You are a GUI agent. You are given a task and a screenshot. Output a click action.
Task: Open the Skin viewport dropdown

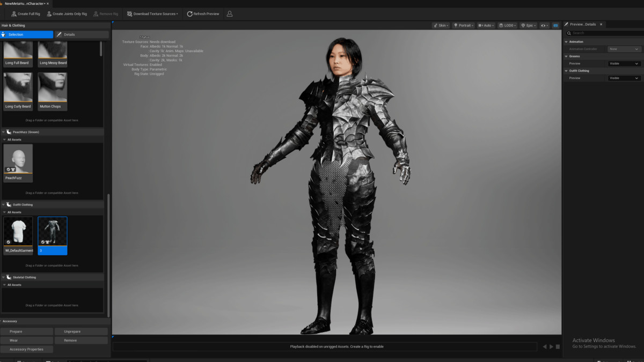[x=441, y=25]
